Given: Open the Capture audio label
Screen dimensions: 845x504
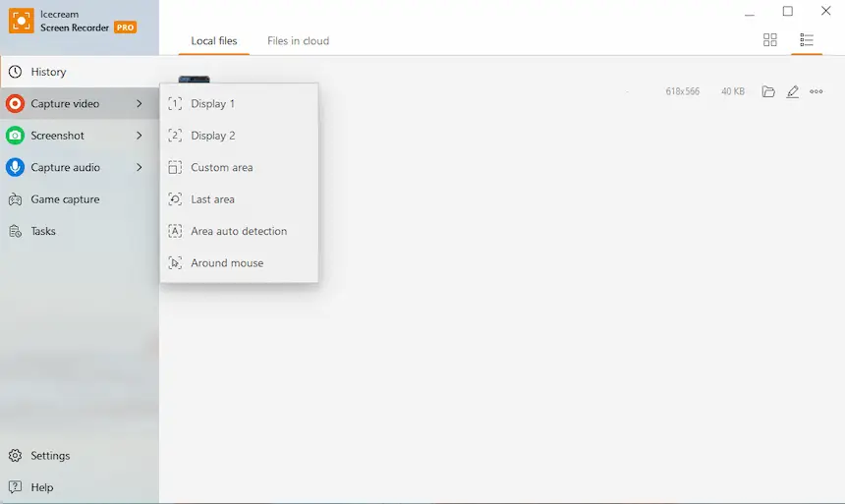Looking at the screenshot, I should pyautogui.click(x=65, y=167).
